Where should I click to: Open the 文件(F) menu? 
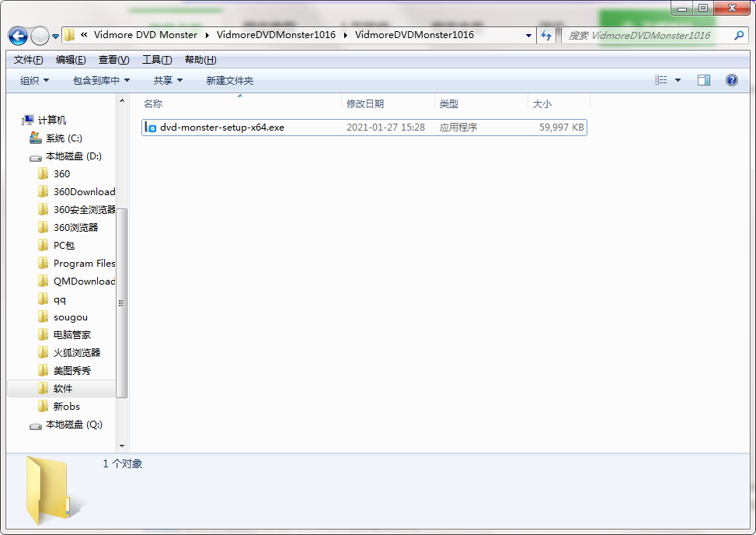pos(28,60)
